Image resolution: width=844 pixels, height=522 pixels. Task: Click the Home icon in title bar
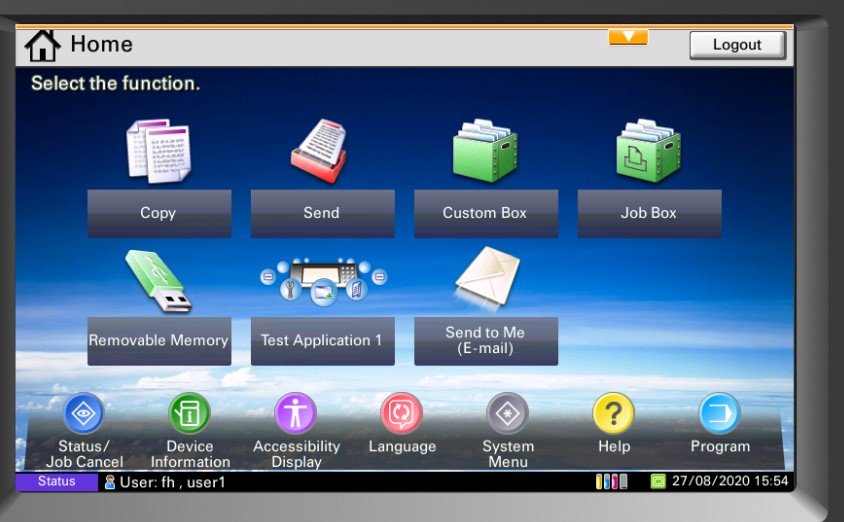(43, 45)
